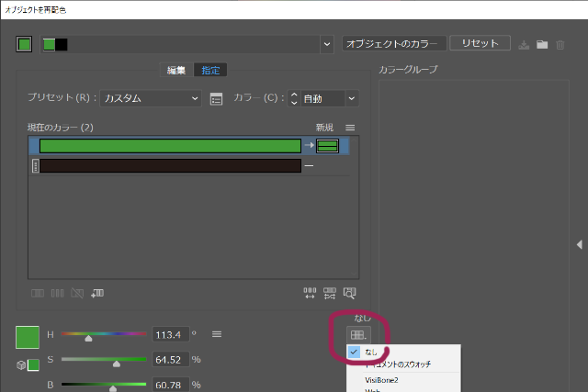
Task: Click the large green active color swatch
Action: tap(28, 337)
